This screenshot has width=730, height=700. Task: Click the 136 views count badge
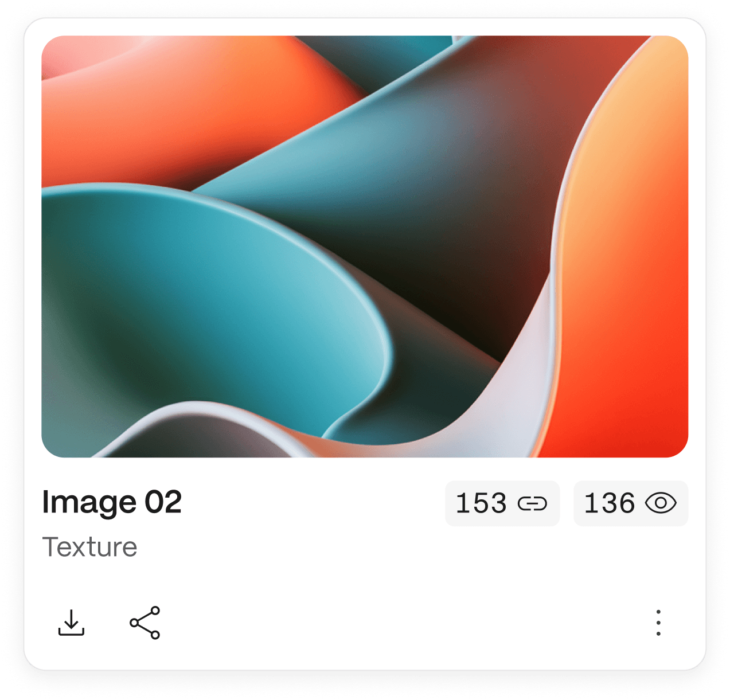pyautogui.click(x=631, y=503)
